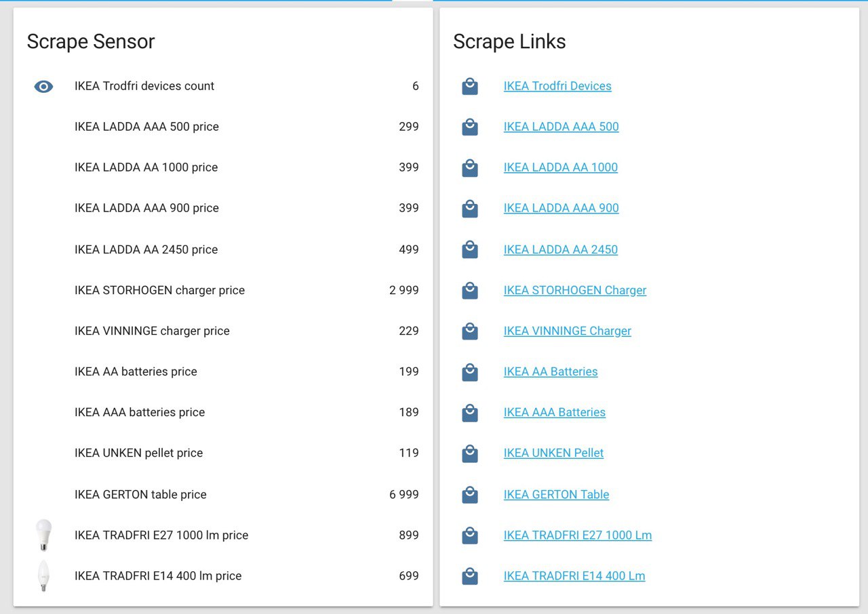868x614 pixels.
Task: Click the value 699 for TRADFRI E14
Action: 409,576
